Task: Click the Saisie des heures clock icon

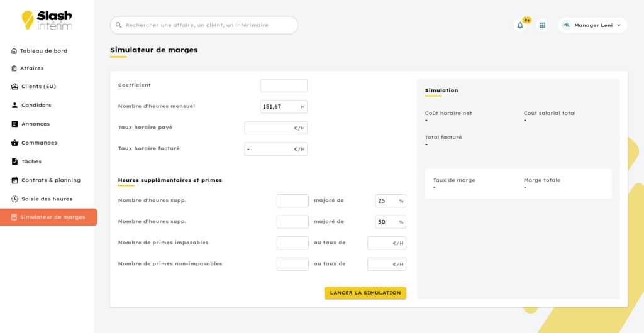Action: (x=14, y=199)
